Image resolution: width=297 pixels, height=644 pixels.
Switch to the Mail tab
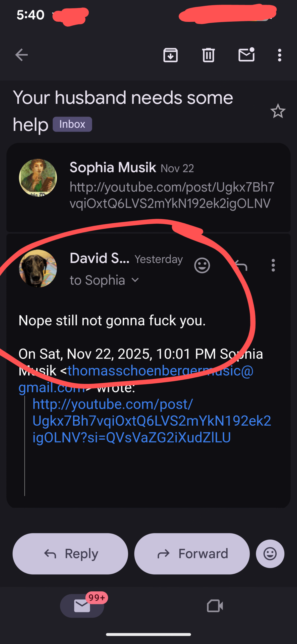click(82, 606)
